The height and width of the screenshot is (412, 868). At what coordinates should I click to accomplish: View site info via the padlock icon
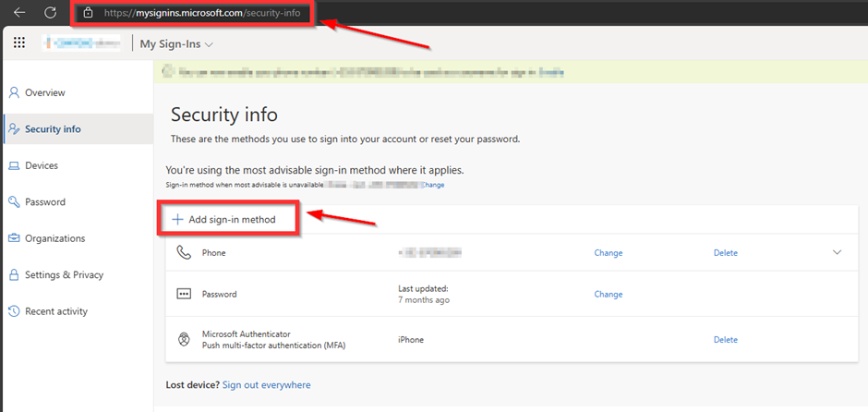88,13
